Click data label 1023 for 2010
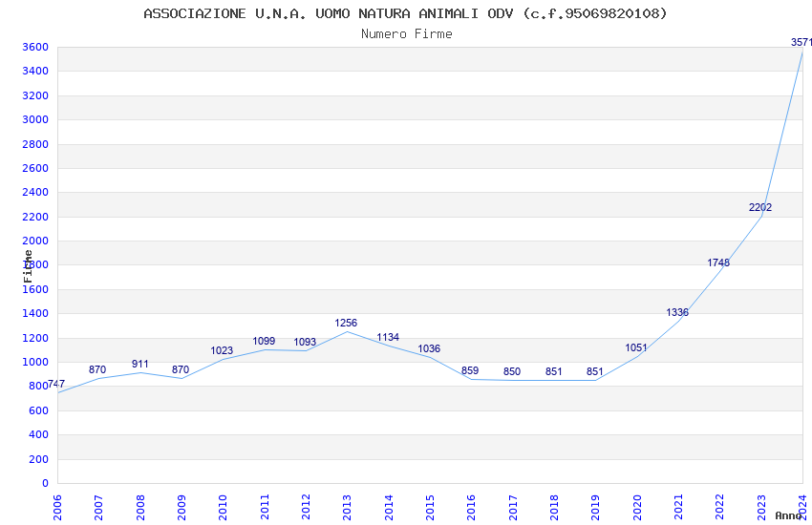Viewport: 812px width, 525px height. coord(222,350)
